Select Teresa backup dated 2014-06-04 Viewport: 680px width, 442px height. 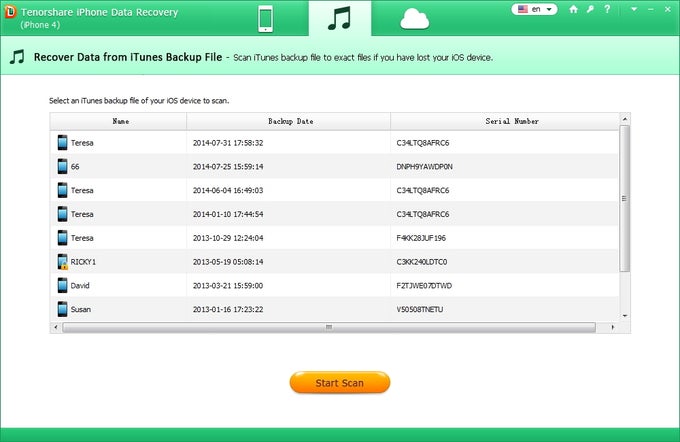pos(334,190)
